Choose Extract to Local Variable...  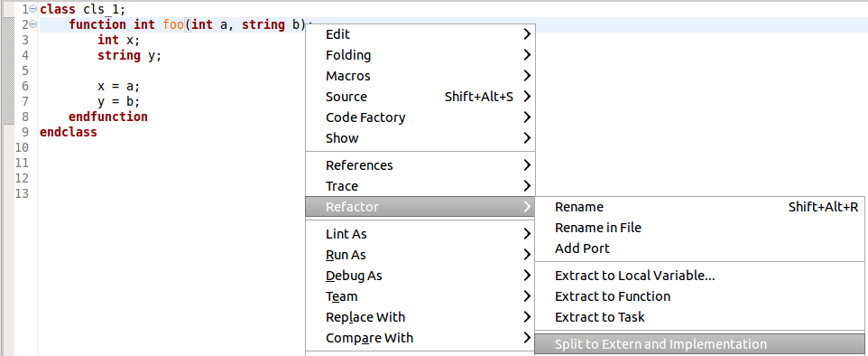click(x=699, y=276)
